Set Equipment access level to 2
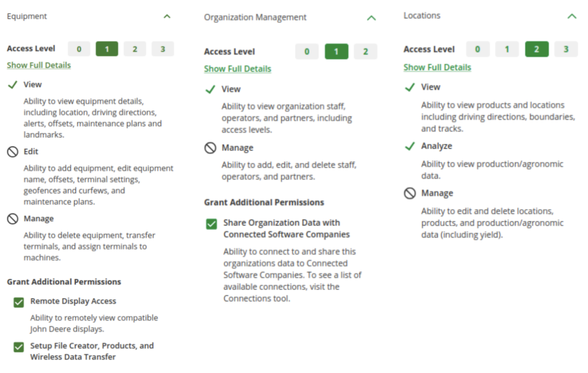The width and height of the screenshot is (588, 373). click(135, 49)
